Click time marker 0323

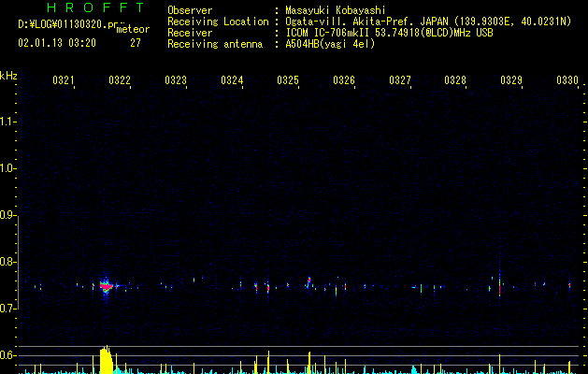176,79
